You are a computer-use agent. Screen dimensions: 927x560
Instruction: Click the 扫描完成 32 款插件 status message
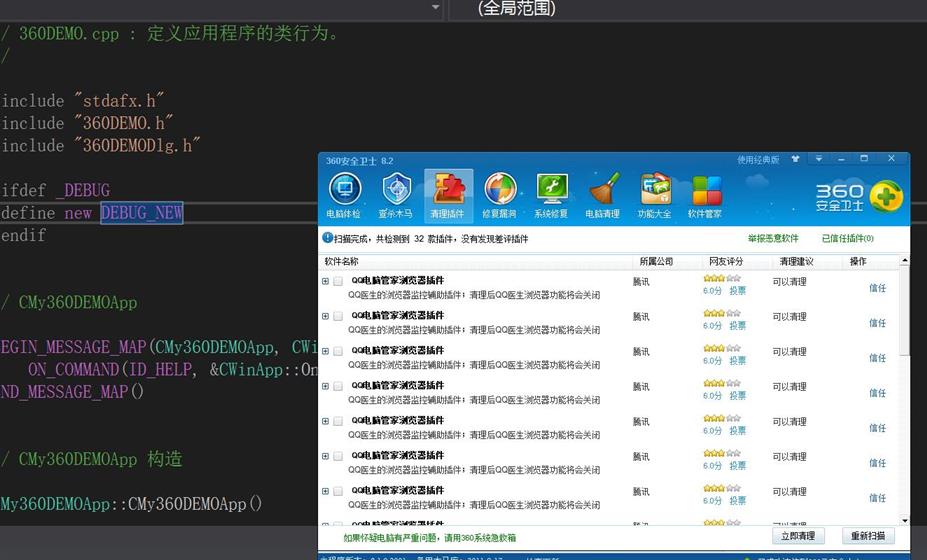click(431, 239)
